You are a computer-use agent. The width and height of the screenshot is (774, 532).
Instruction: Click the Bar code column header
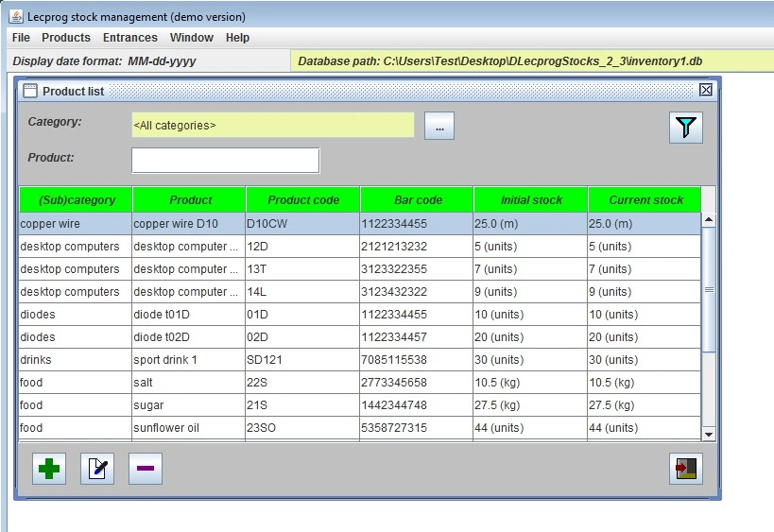(417, 199)
